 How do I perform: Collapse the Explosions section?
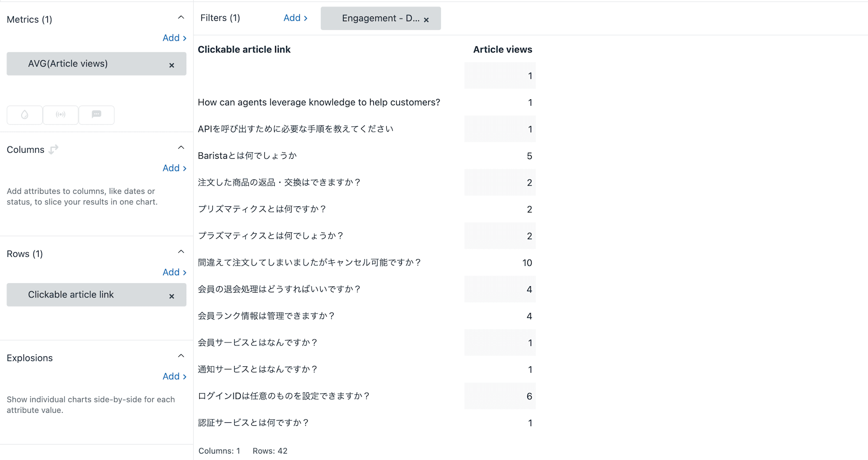click(181, 356)
